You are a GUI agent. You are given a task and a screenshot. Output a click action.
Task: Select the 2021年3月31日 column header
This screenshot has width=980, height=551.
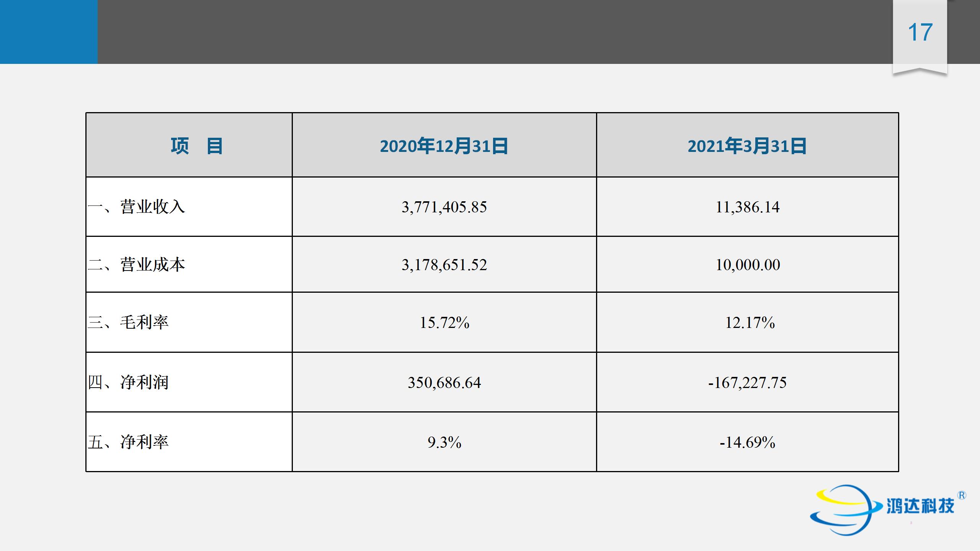(x=747, y=146)
